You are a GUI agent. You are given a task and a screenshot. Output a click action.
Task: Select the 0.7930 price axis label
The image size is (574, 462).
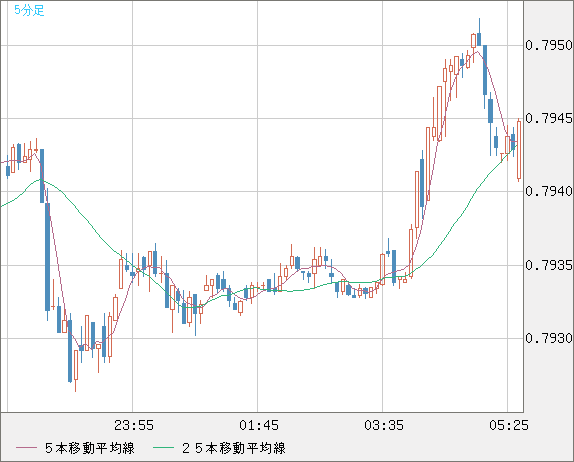tap(549, 338)
